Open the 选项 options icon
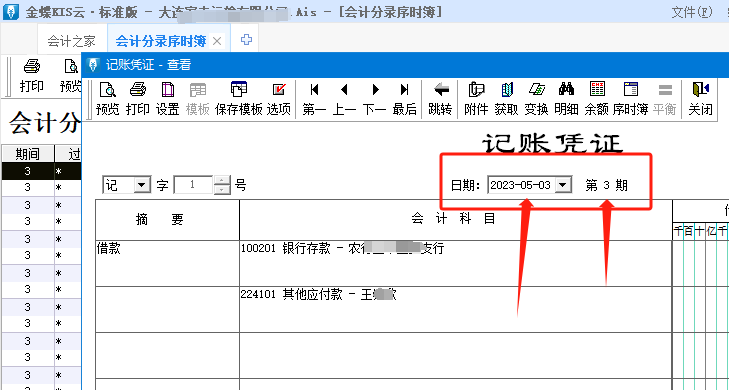 (x=279, y=99)
